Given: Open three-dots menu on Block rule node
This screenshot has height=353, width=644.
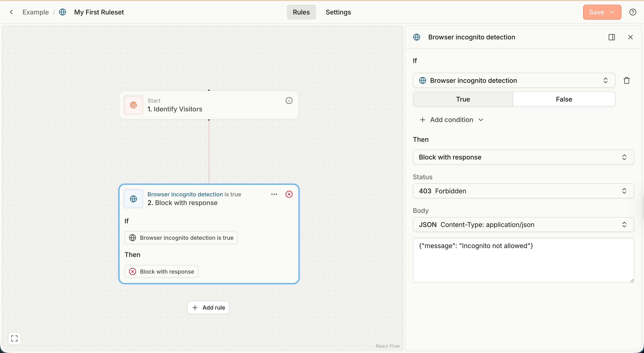Looking at the screenshot, I should (274, 194).
